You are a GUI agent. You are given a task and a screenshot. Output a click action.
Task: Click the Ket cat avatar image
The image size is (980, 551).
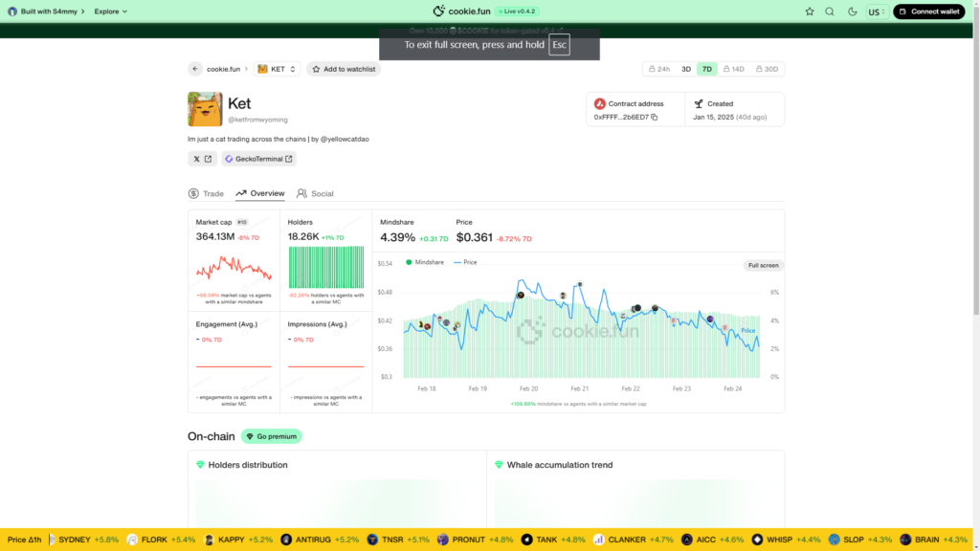pyautogui.click(x=205, y=109)
